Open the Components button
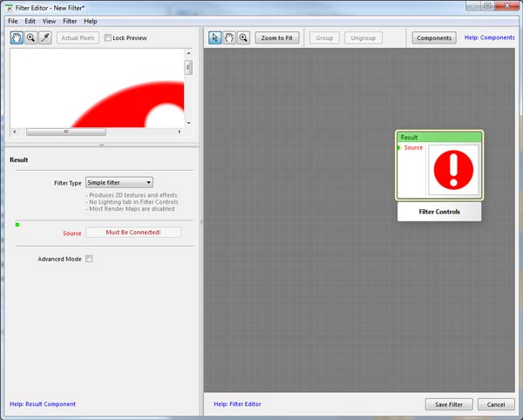The width and height of the screenshot is (523, 420). pyautogui.click(x=434, y=38)
